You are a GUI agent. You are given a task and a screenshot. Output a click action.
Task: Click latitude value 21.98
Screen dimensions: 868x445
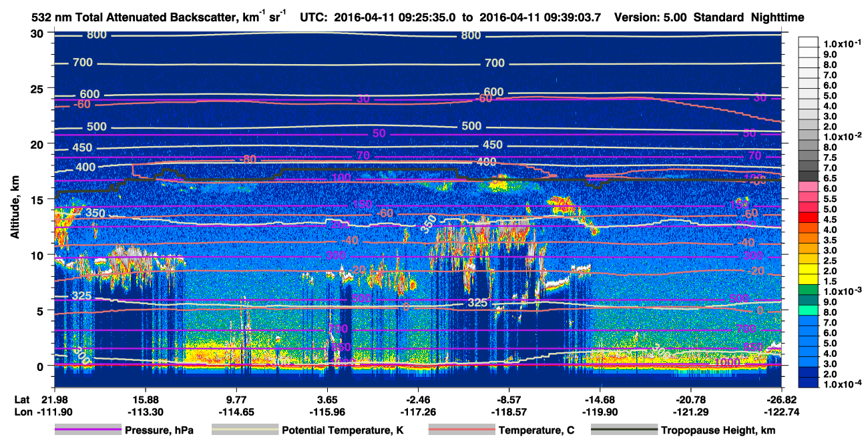click(x=53, y=399)
